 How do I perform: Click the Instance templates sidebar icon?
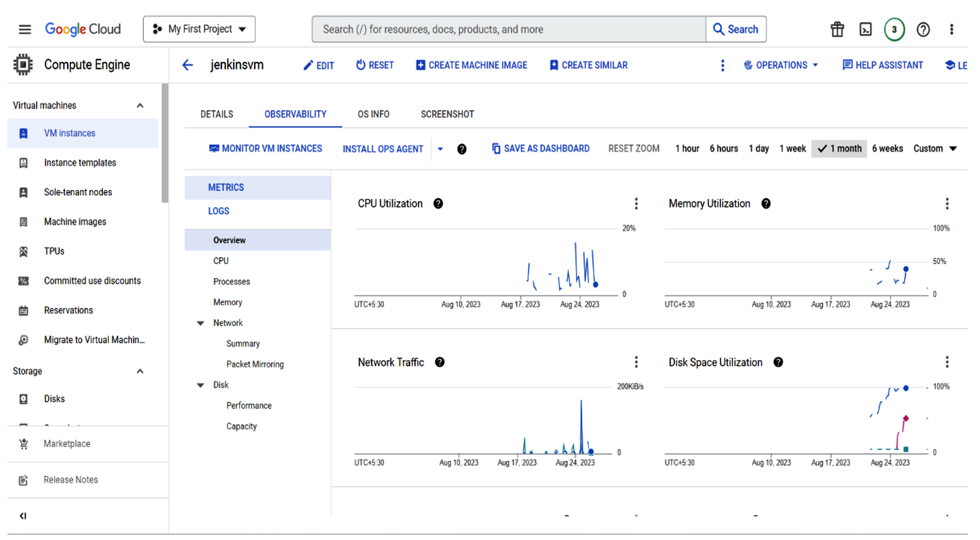click(23, 163)
